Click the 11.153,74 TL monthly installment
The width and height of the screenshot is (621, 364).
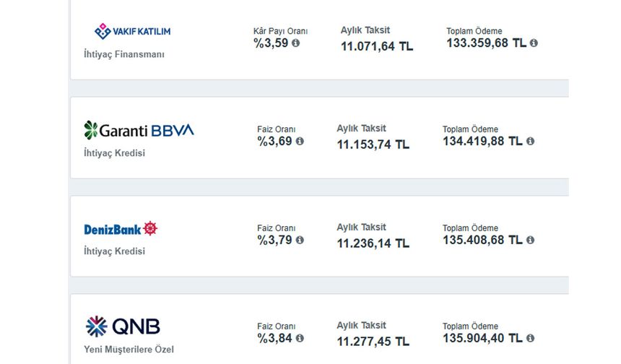point(373,144)
